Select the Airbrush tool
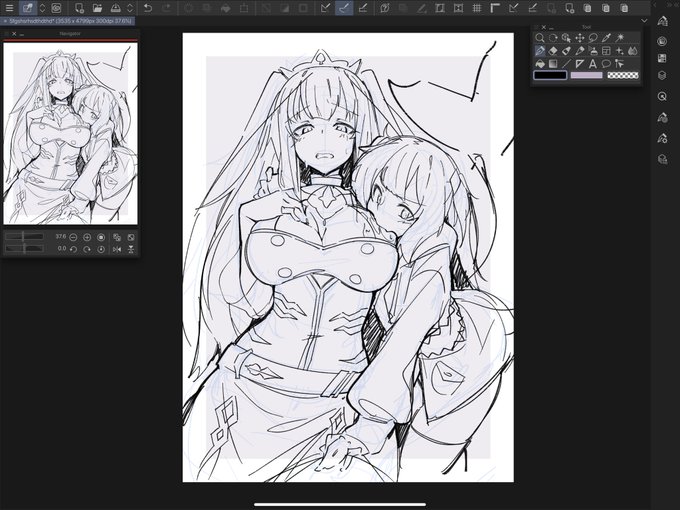The image size is (680, 510). click(x=593, y=51)
